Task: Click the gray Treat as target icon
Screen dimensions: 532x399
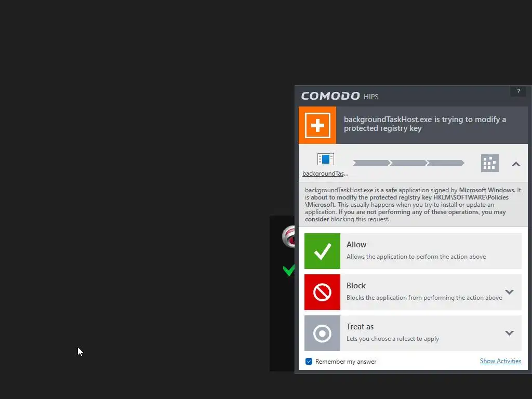Action: click(x=322, y=333)
